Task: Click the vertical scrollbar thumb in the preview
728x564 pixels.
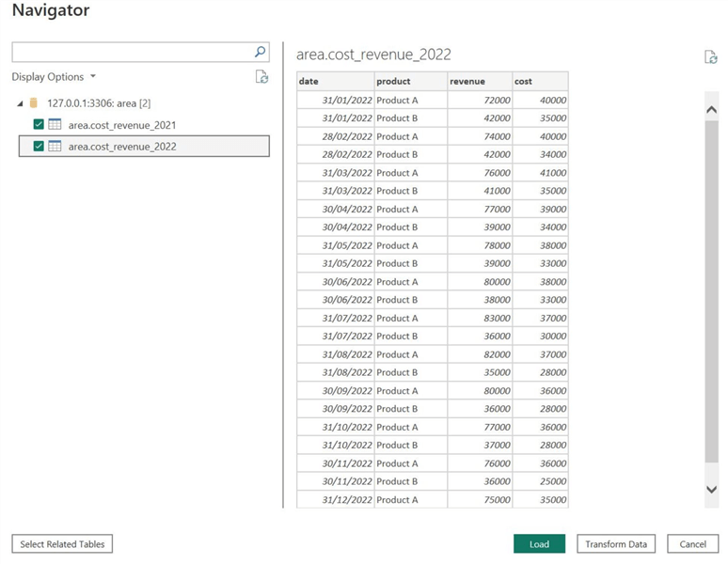Action: point(711,291)
